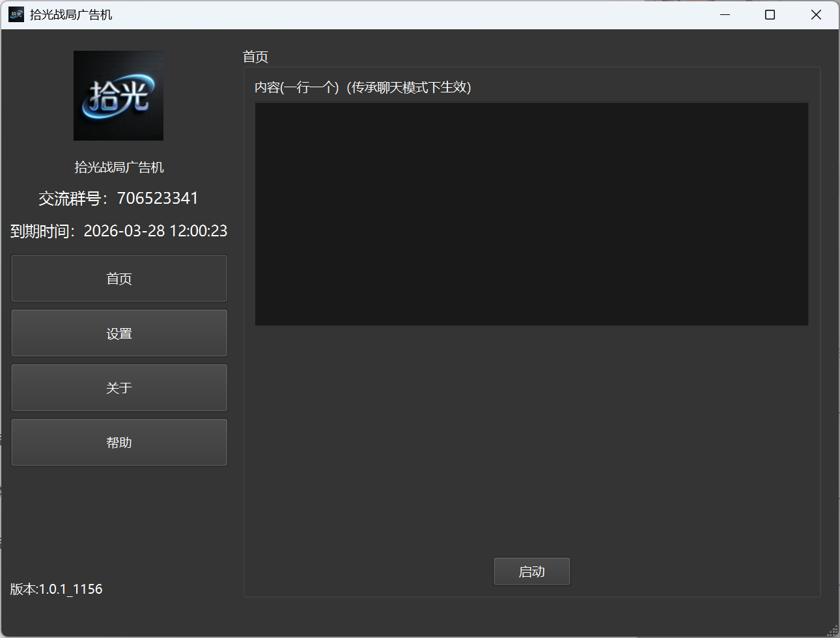Click the 启动 start button
This screenshot has height=638, width=840.
click(x=532, y=572)
